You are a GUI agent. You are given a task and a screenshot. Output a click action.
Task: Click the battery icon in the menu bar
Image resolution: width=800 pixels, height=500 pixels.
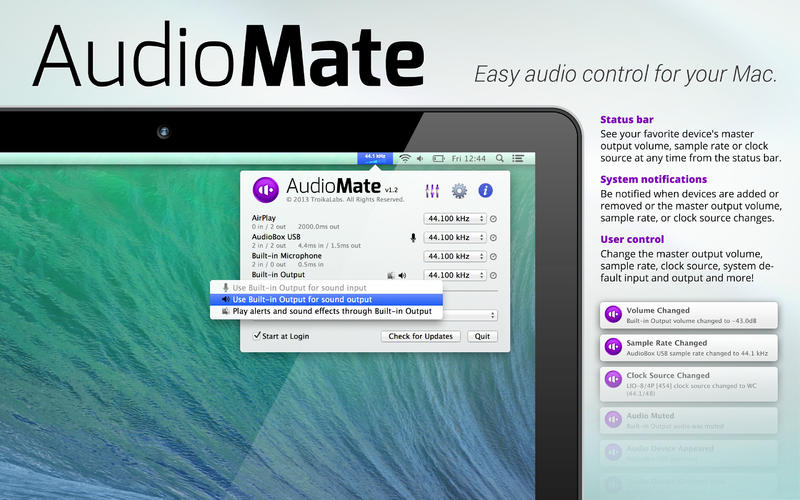(438, 159)
